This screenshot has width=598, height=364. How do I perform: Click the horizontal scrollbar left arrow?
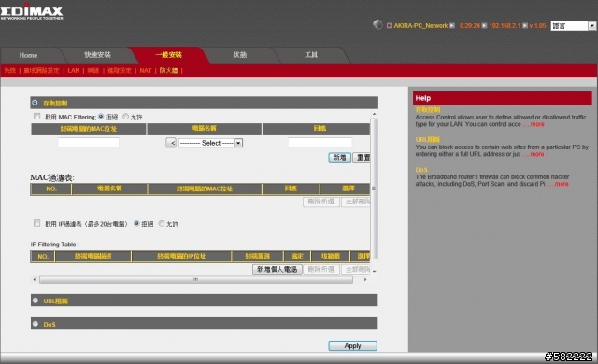click(x=35, y=280)
